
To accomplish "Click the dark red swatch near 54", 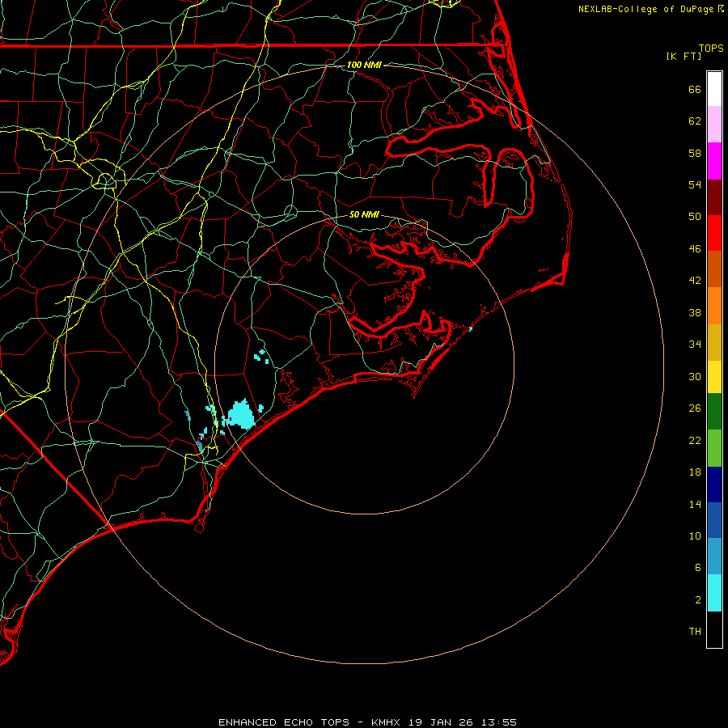I will [714, 197].
